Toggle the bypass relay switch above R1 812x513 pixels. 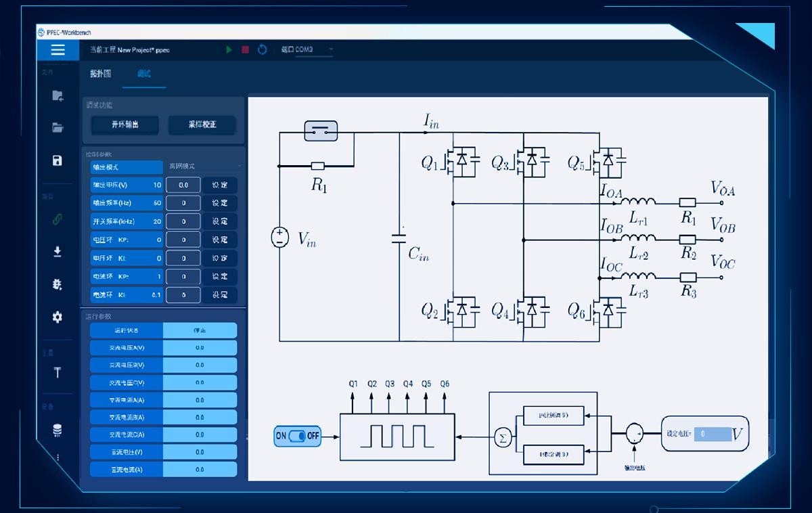tap(321, 131)
